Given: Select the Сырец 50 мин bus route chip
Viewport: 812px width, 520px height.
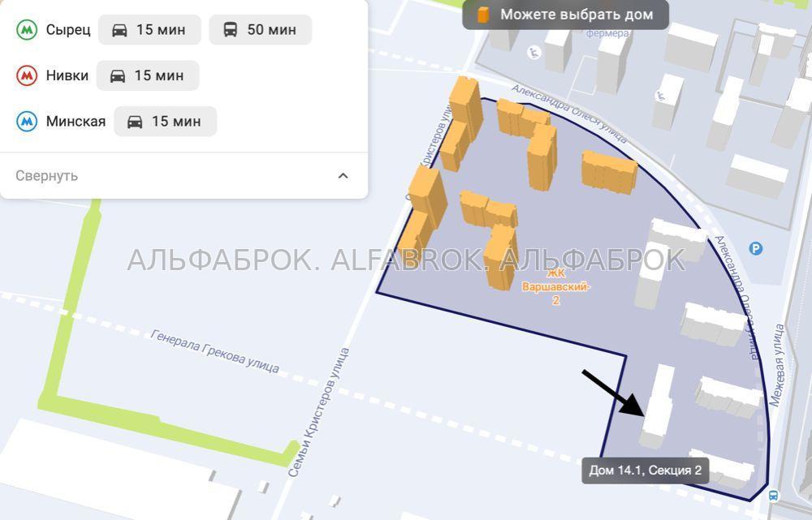Looking at the screenshot, I should click(261, 29).
